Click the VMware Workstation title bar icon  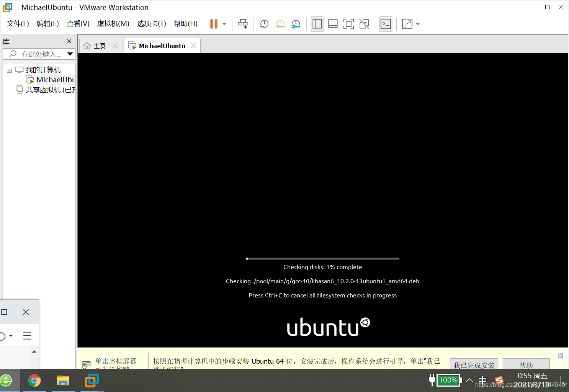pyautogui.click(x=8, y=7)
